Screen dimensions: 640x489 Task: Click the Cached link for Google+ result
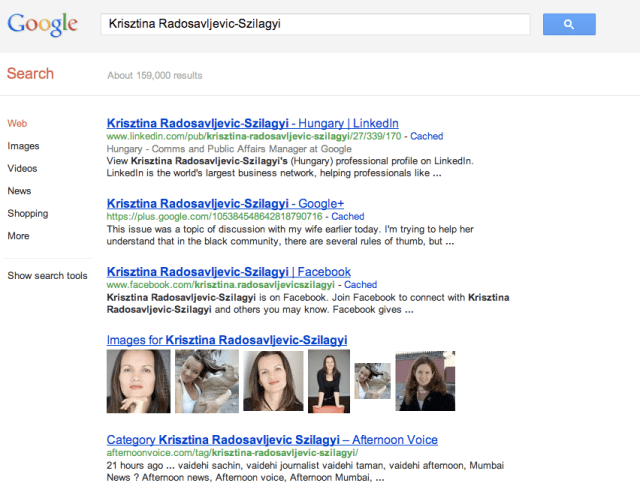(x=348, y=216)
